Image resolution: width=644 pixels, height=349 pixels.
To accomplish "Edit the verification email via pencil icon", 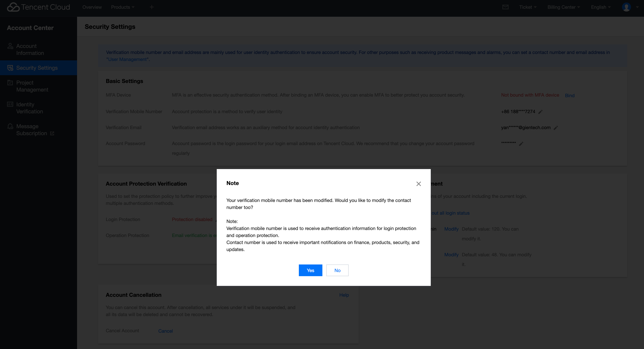I will [x=556, y=128].
